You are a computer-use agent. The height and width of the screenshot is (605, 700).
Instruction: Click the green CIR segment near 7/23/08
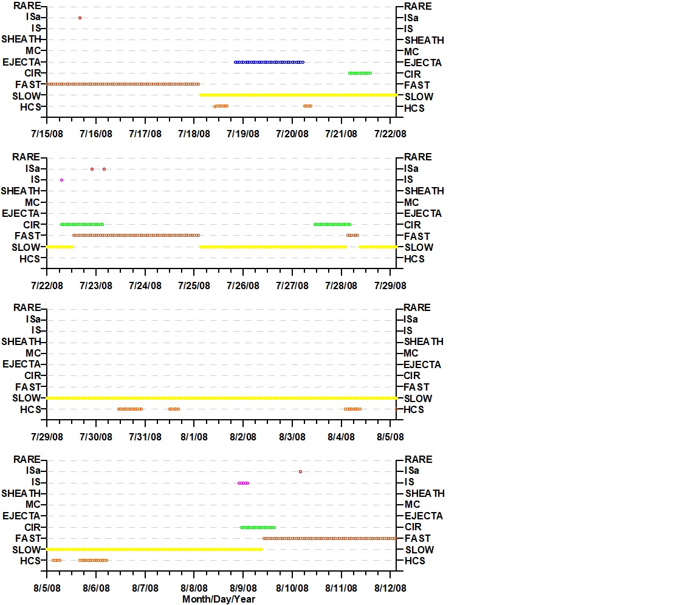82,224
